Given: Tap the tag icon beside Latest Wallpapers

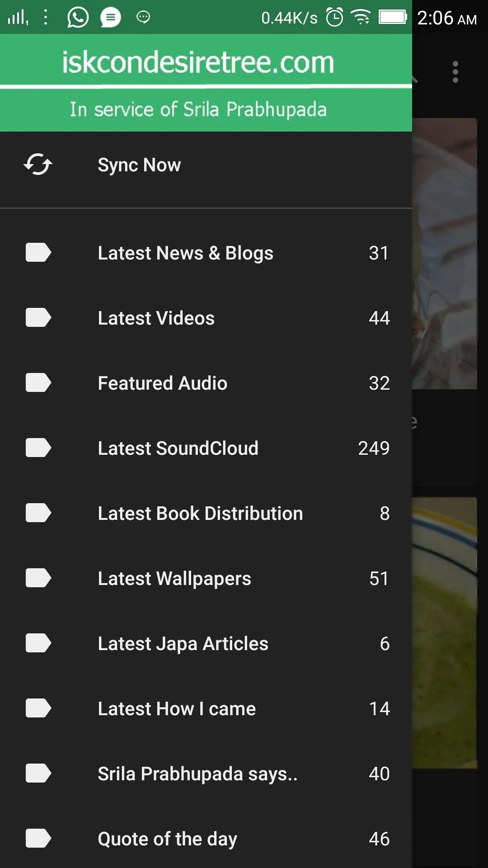Looking at the screenshot, I should pos(38,578).
